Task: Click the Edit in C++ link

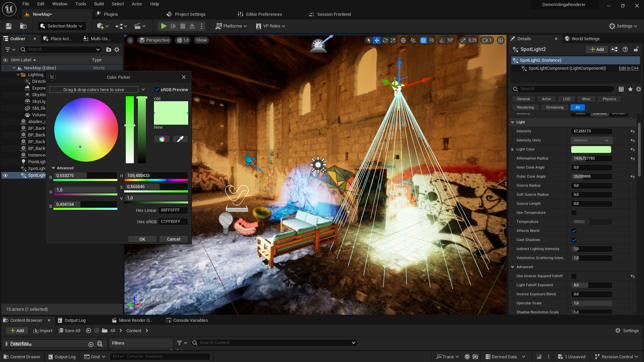Action: pos(628,68)
